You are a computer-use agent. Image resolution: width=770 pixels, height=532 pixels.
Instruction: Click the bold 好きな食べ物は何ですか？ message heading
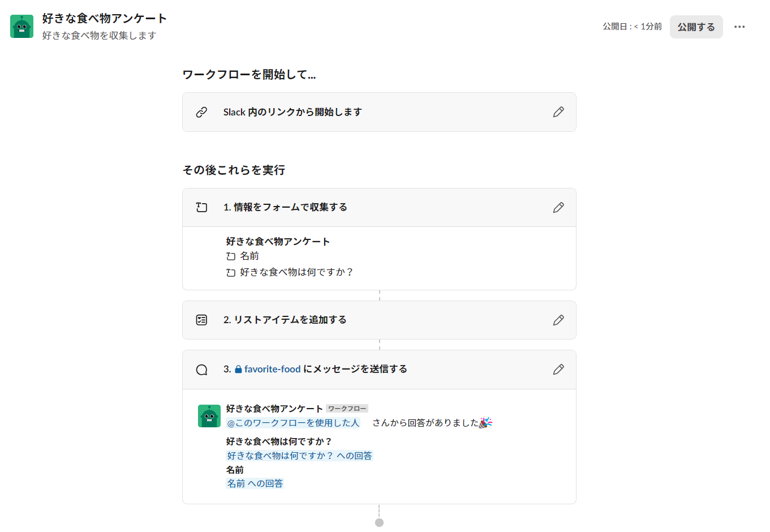coord(279,441)
